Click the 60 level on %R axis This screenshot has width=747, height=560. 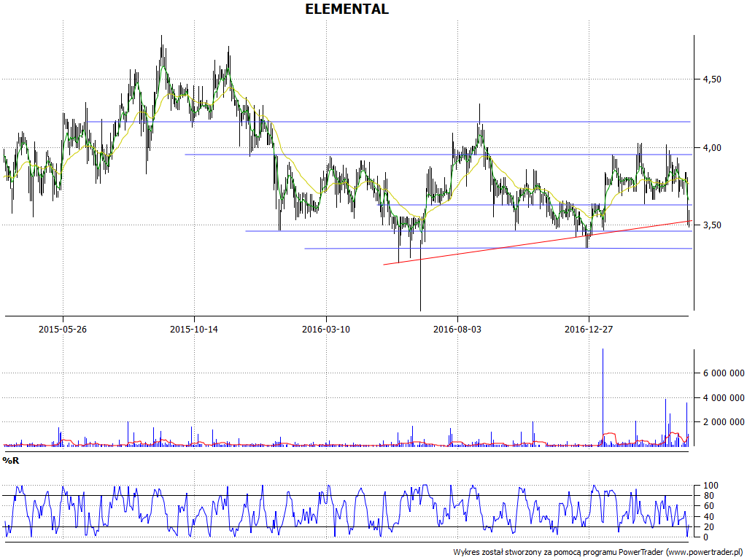[708, 506]
